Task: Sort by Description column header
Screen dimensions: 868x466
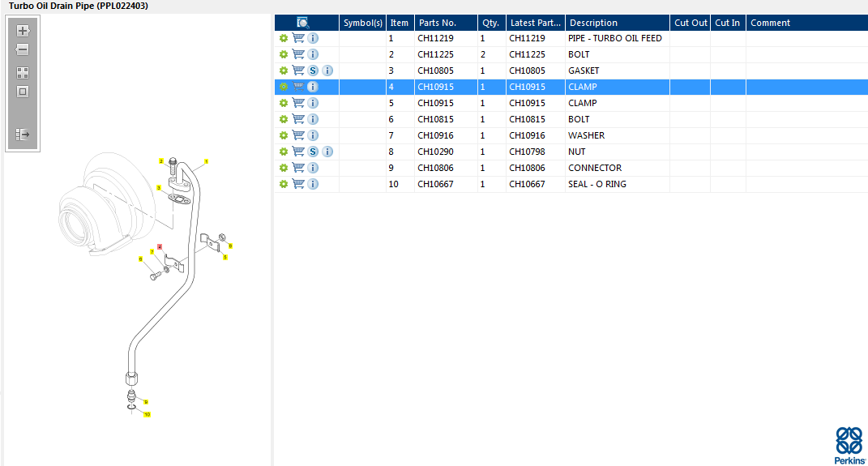Action: click(618, 23)
